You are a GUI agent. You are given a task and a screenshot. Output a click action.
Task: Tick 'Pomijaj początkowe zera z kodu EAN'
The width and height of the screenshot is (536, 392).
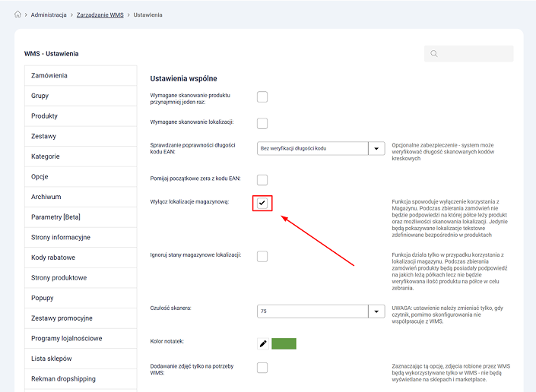262,179
